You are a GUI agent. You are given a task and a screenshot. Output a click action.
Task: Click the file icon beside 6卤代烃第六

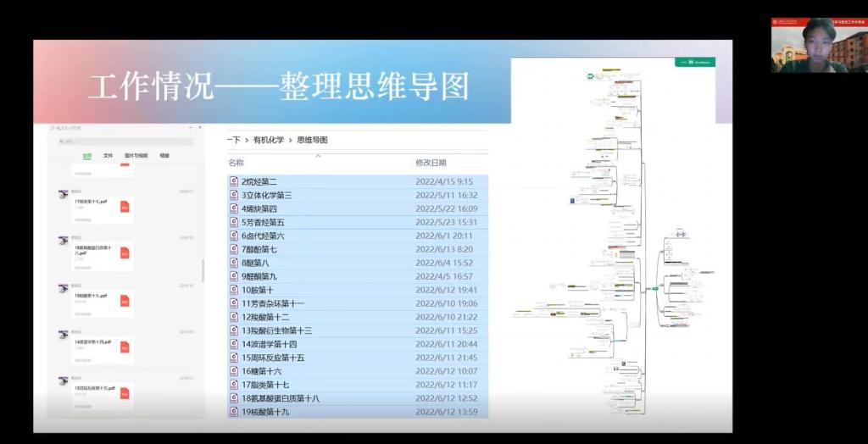pyautogui.click(x=234, y=236)
